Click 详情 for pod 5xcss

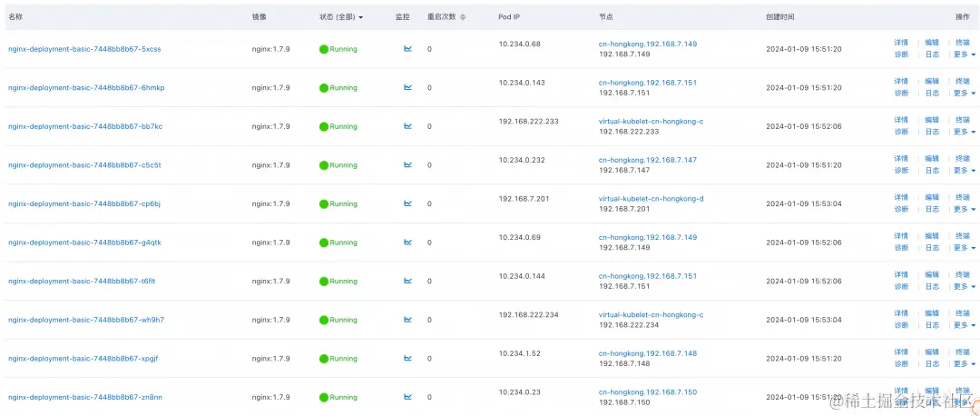(901, 43)
